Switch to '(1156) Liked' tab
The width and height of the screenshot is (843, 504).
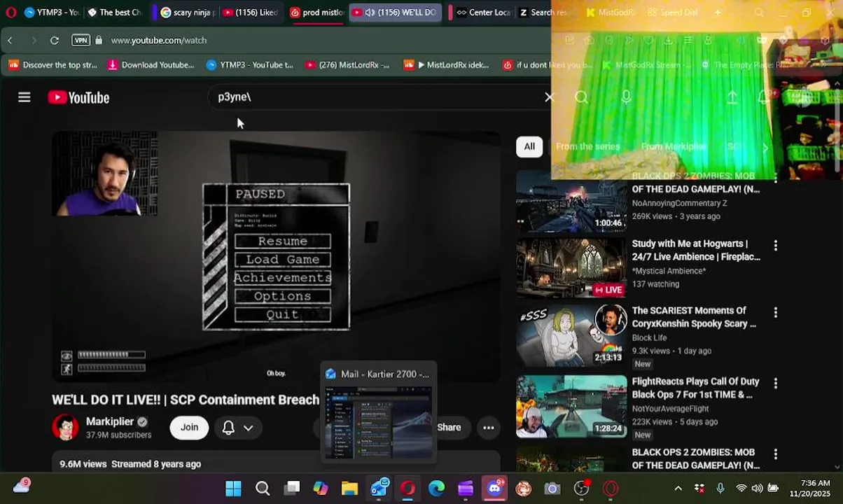[250, 13]
